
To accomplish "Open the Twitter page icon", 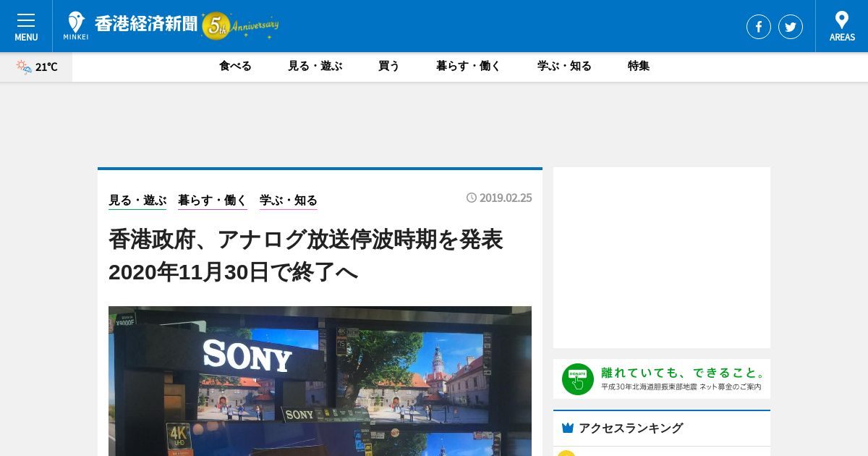I will (x=791, y=27).
